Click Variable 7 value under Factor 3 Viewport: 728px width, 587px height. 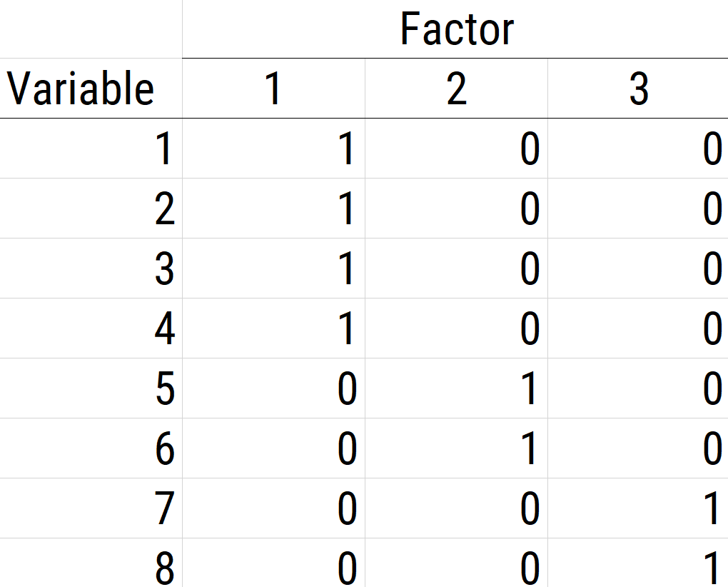coord(712,509)
